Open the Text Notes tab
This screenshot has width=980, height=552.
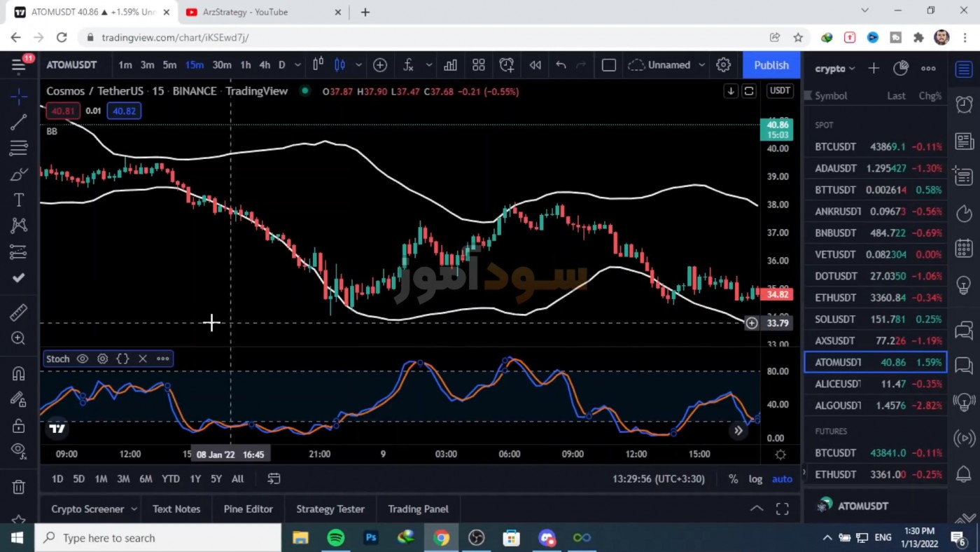pyautogui.click(x=176, y=509)
